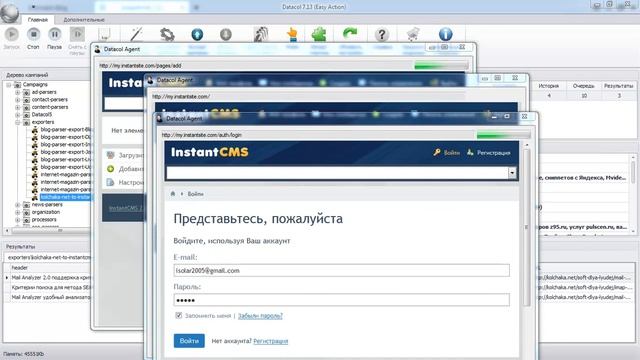Click the green puzzle piece plugin icon
The height and width of the screenshot is (360, 640).
point(319,35)
